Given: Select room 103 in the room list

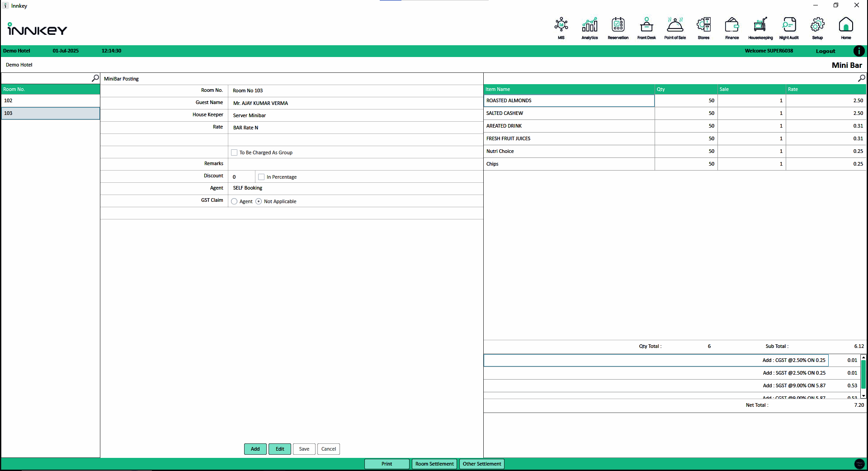Looking at the screenshot, I should coord(51,113).
